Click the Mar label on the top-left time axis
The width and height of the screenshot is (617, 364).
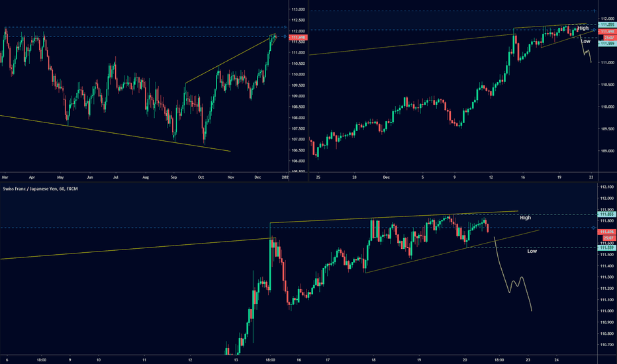pos(5,177)
